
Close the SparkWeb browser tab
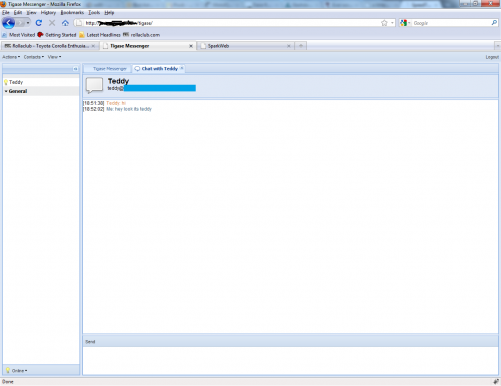coord(289,46)
